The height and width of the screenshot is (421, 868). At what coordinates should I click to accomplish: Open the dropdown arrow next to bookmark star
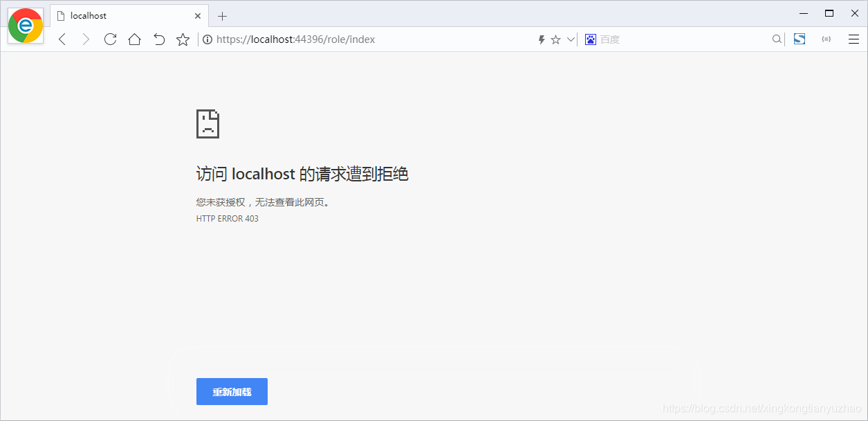pyautogui.click(x=570, y=39)
